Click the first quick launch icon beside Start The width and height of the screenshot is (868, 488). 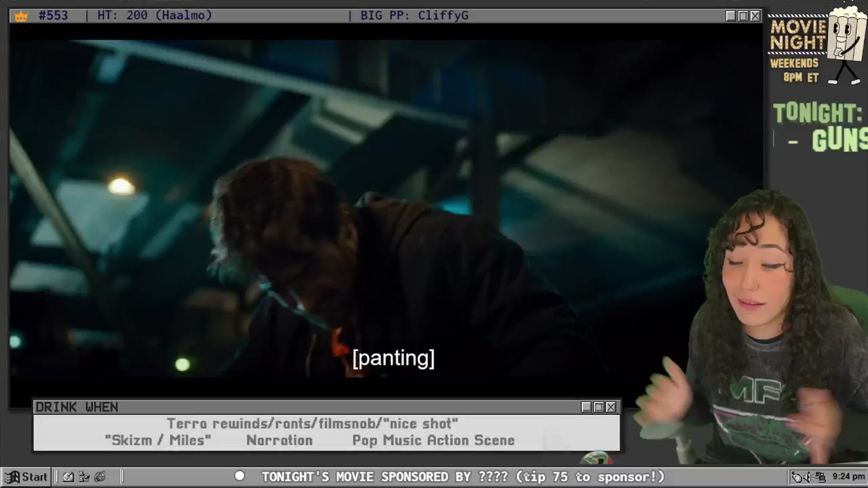[68, 477]
